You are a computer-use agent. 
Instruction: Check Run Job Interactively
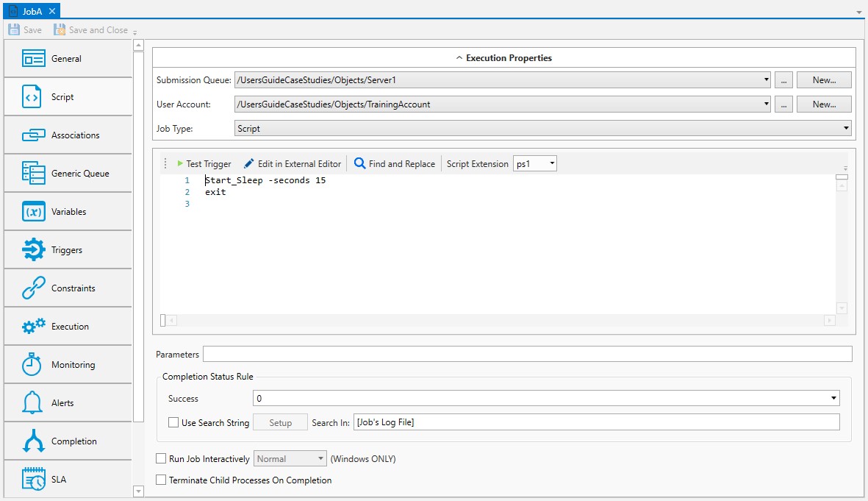[161, 459]
